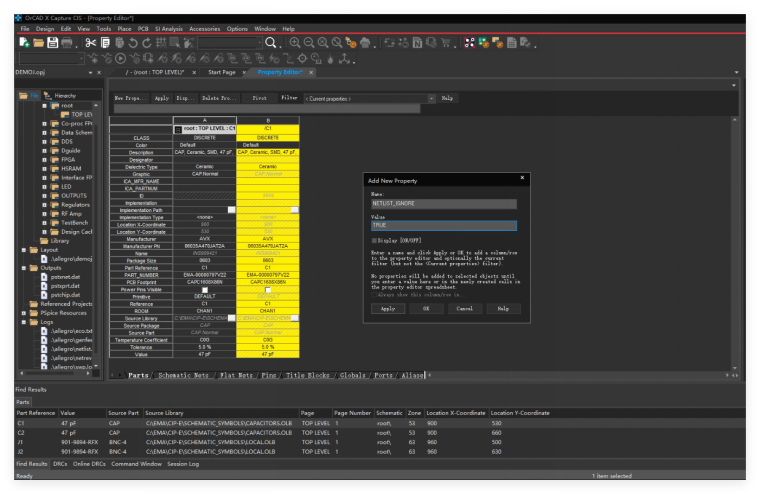The width and height of the screenshot is (761, 495).
Task: Click the crosshair marker toolbar icon
Action: click(302, 59)
